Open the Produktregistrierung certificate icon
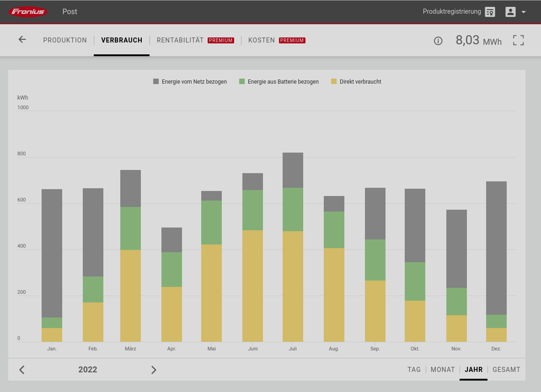The height and width of the screenshot is (392, 541). [x=490, y=12]
